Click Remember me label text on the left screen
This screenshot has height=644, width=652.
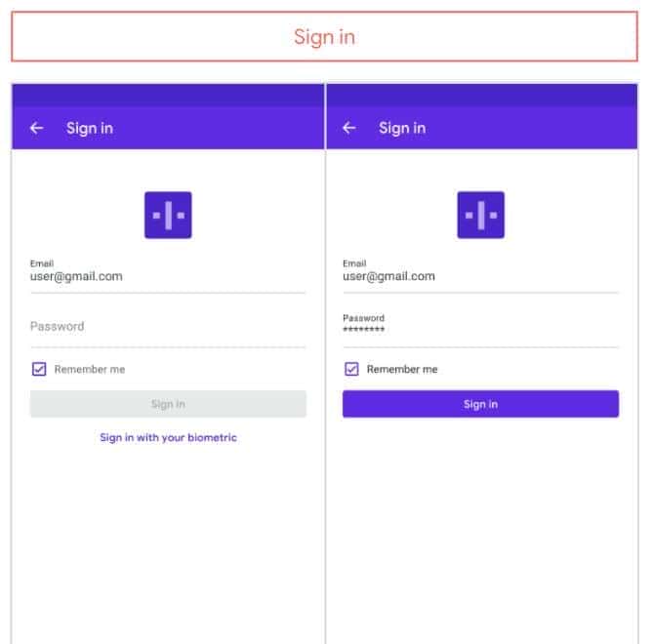coord(90,370)
